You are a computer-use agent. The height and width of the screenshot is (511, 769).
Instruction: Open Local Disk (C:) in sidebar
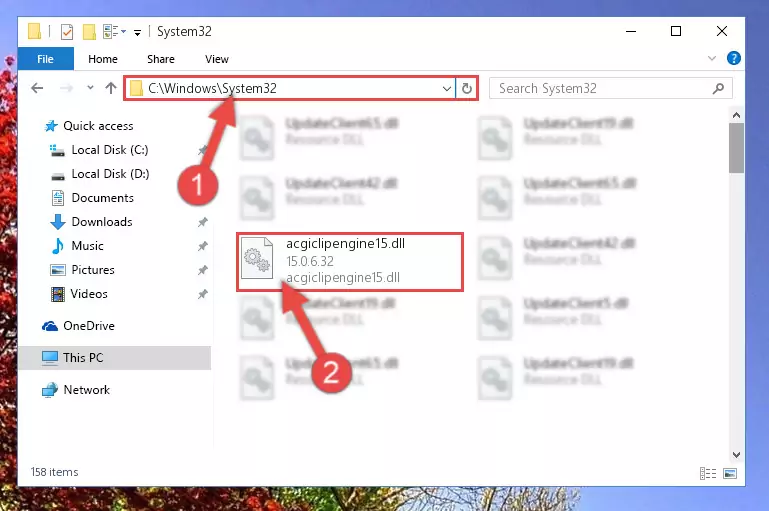pyautogui.click(x=99, y=150)
